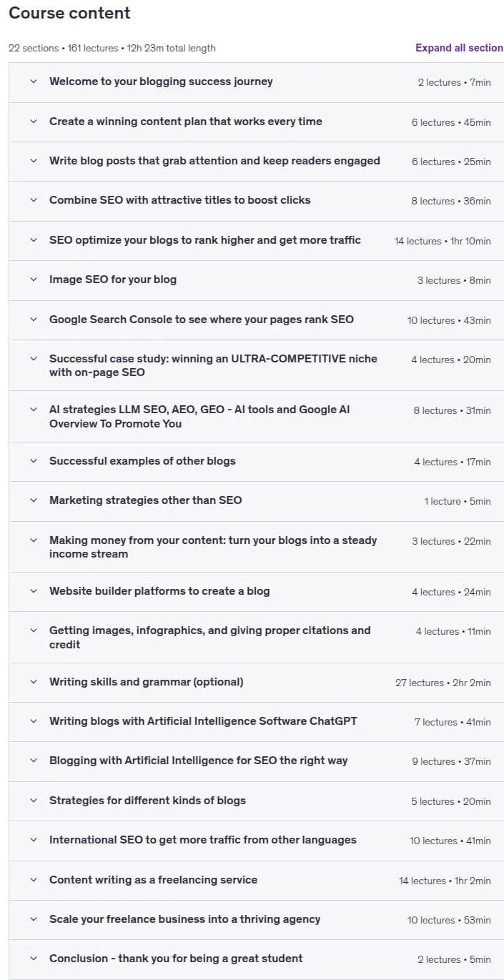This screenshot has height=980, width=504.
Task: Open chevron for 'Successful examples of other blogs'
Action: tap(33, 461)
